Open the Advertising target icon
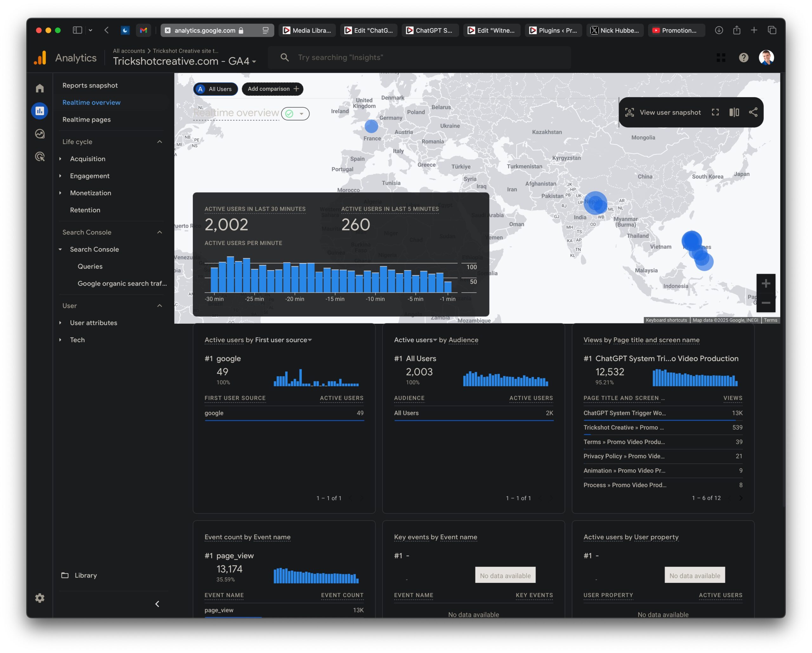 40,156
